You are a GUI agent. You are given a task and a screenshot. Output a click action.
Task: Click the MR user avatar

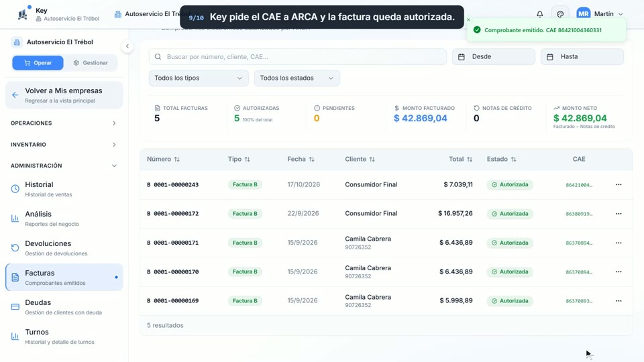(x=583, y=14)
